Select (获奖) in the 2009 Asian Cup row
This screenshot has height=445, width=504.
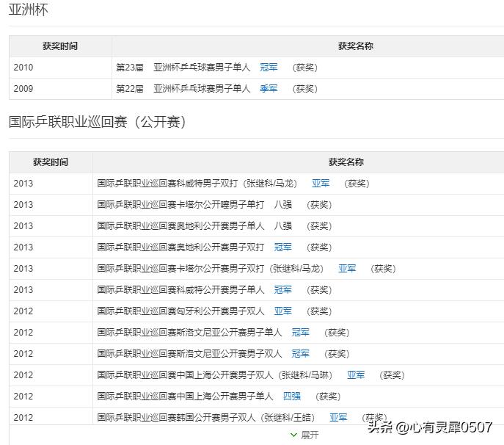305,88
